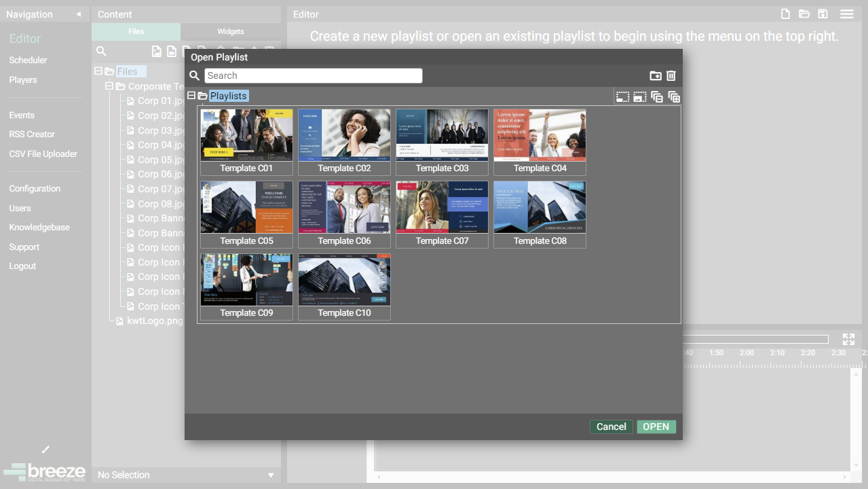
Task: Click the Search field in Open Playlist
Action: click(314, 75)
